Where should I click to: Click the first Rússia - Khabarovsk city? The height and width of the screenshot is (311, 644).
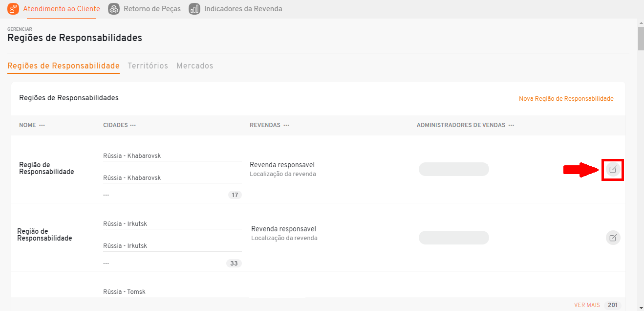click(132, 156)
